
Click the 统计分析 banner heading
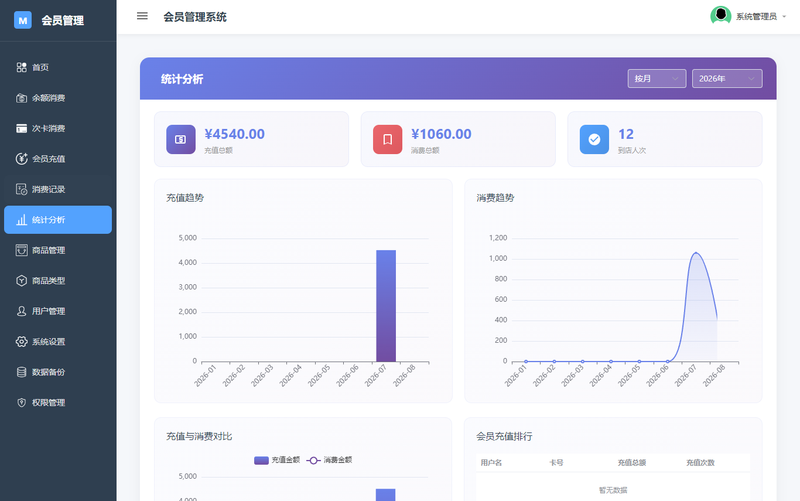click(x=182, y=79)
